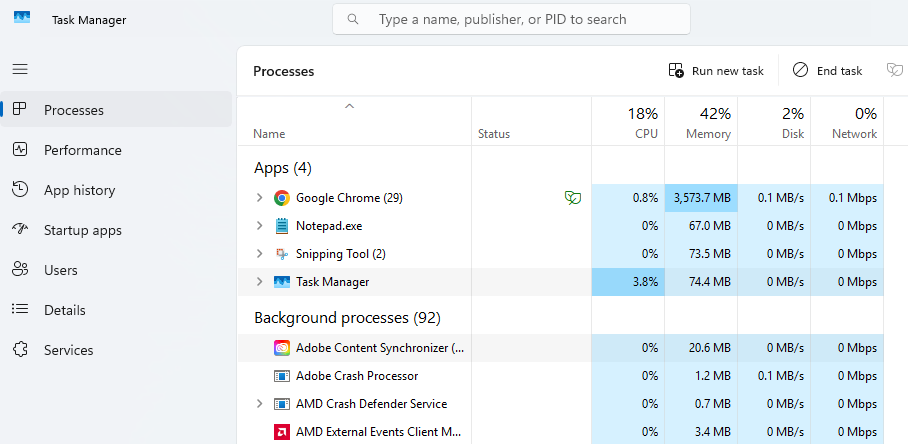Click the efficiency mode leaf icon for Chrome

pyautogui.click(x=572, y=198)
